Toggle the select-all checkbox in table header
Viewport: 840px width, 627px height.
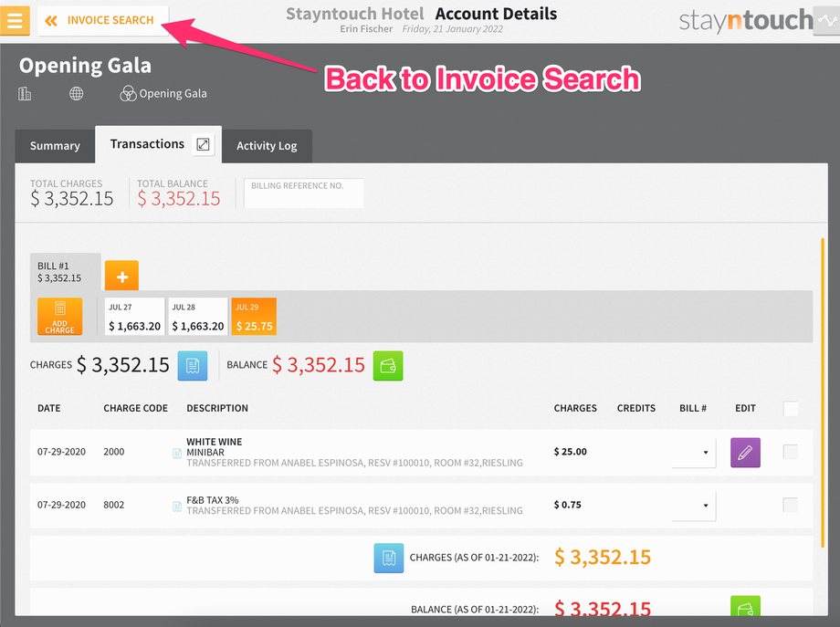pos(791,409)
